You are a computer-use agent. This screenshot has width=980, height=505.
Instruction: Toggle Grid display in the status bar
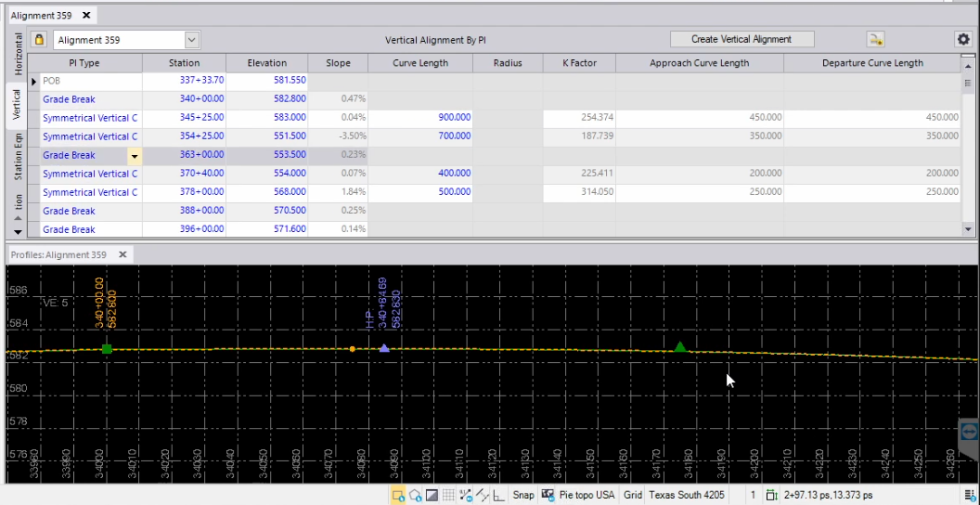[633, 495]
